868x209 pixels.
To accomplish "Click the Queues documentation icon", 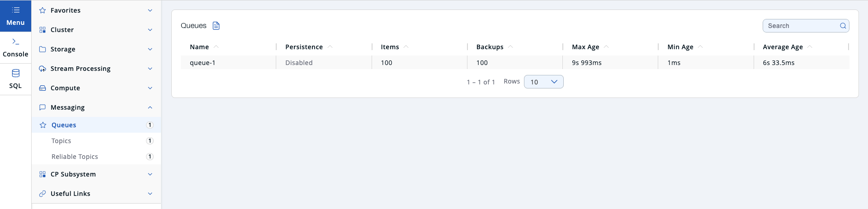I will coord(216,26).
